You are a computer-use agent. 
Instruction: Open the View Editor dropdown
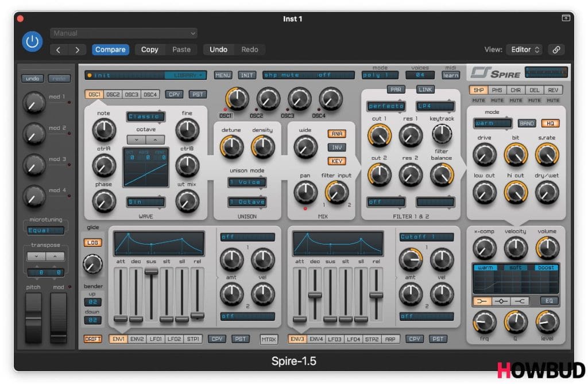[525, 49]
